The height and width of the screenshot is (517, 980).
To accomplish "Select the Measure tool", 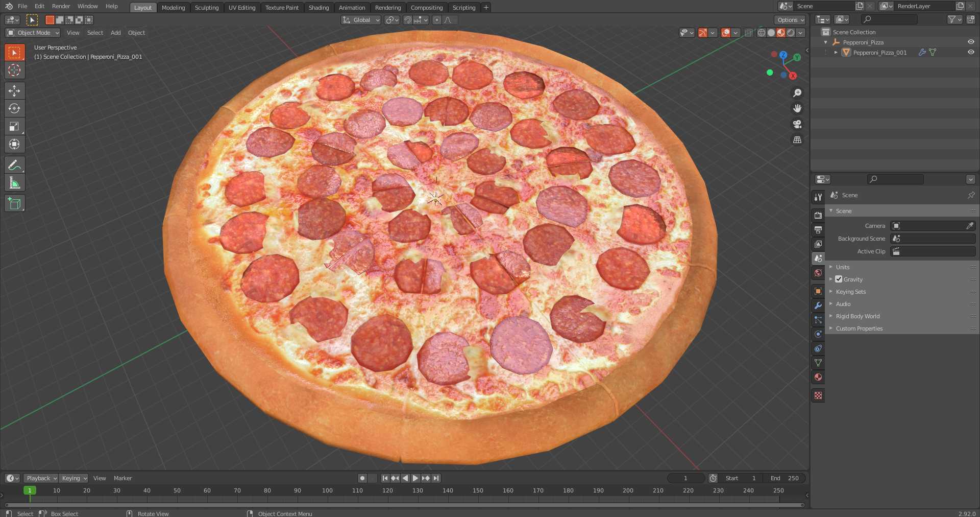I will click(x=14, y=182).
